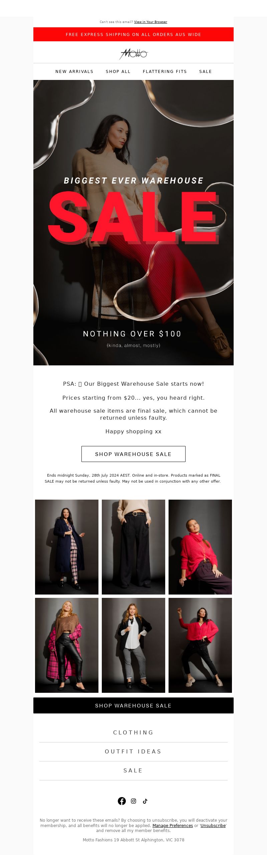Select the navy coat outfit thumbnail
267x868 pixels.
click(67, 547)
